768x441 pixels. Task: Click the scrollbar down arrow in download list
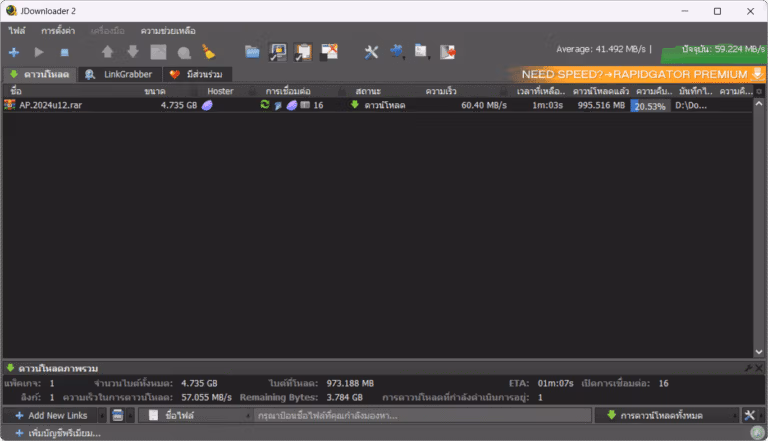point(759,352)
